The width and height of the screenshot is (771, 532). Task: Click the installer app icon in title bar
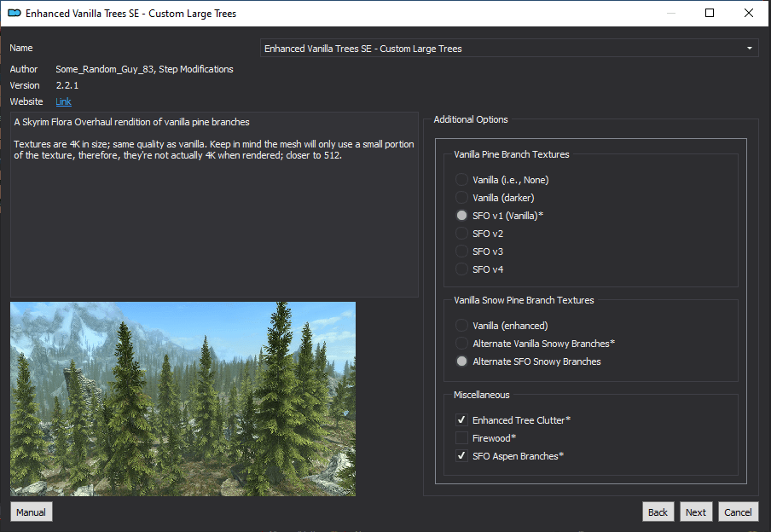[14, 14]
